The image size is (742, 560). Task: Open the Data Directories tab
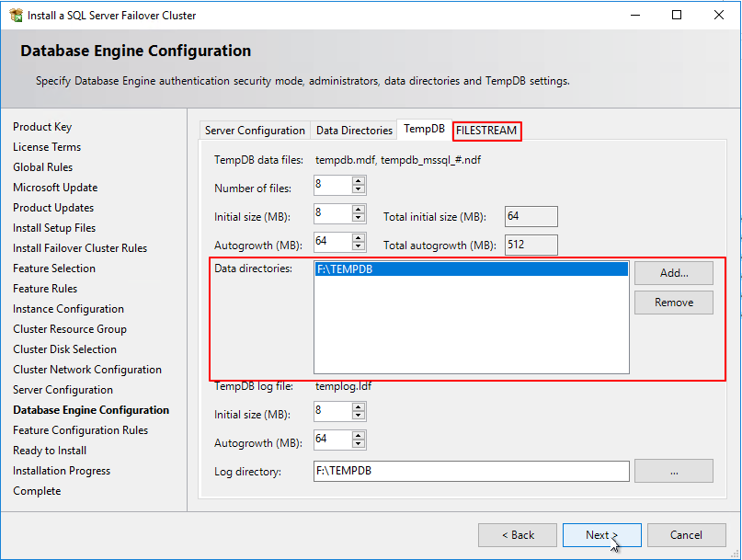pyautogui.click(x=354, y=131)
